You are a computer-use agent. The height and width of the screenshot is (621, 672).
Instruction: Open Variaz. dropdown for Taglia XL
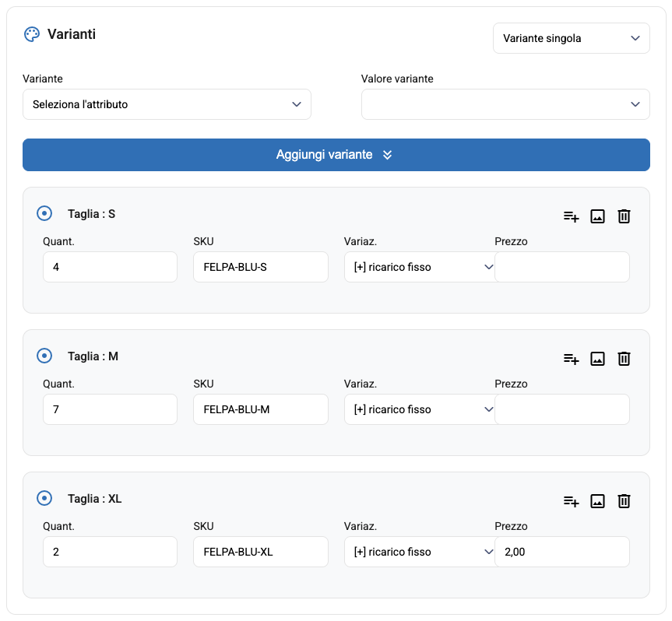click(x=420, y=552)
